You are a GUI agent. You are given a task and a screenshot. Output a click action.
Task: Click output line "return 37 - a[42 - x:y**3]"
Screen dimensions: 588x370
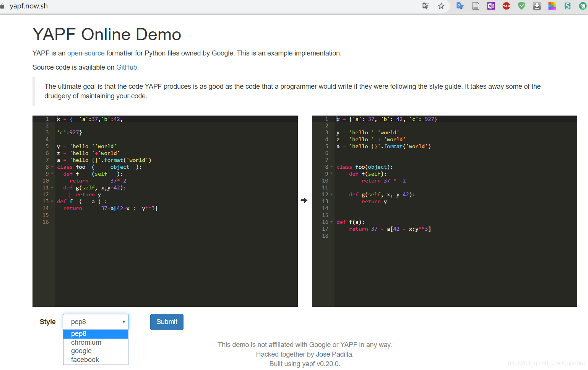tap(390, 229)
